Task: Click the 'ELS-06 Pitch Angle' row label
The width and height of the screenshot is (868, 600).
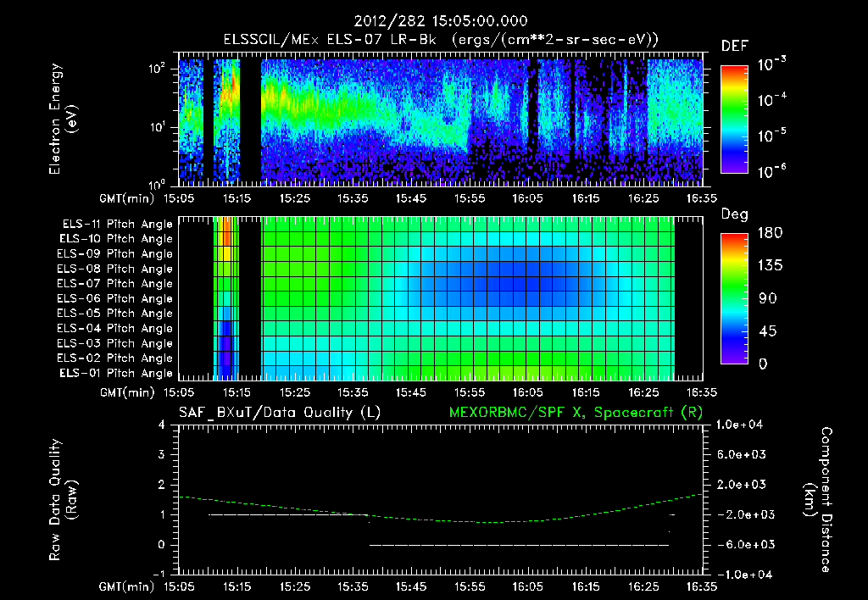Action: pos(115,298)
